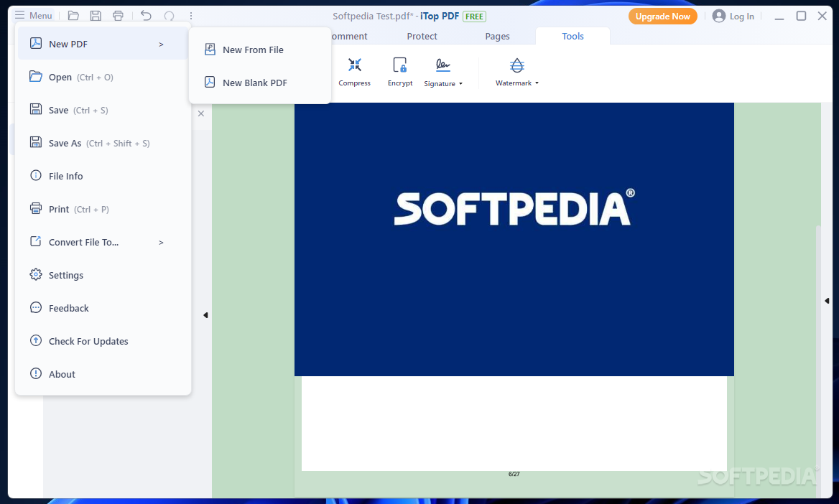
Task: Click the Feedback speech bubble icon
Action: (x=36, y=308)
